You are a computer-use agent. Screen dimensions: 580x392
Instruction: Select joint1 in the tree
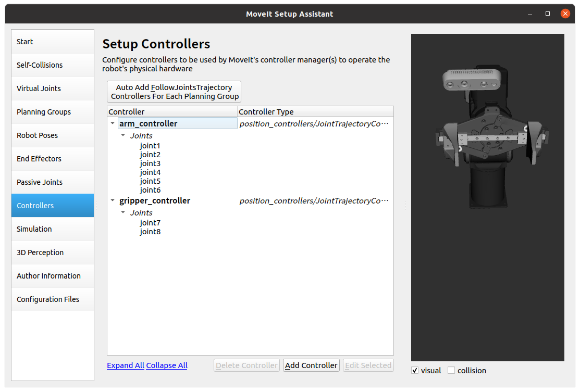pyautogui.click(x=150, y=146)
